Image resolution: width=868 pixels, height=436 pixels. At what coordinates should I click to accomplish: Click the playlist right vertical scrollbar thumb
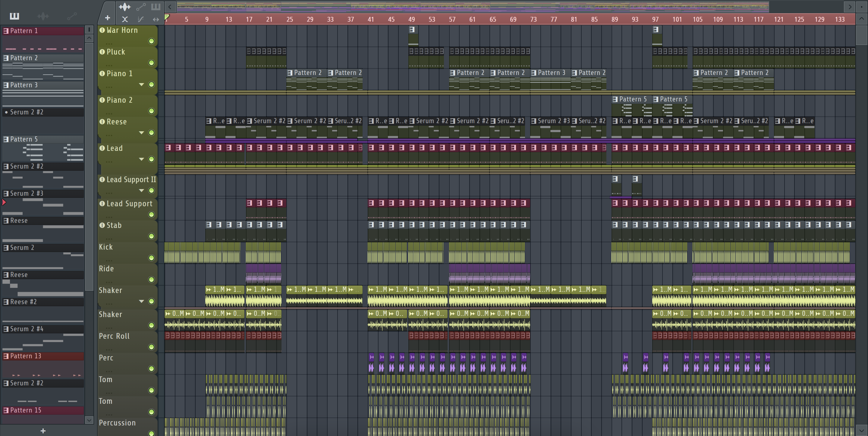[x=862, y=35]
